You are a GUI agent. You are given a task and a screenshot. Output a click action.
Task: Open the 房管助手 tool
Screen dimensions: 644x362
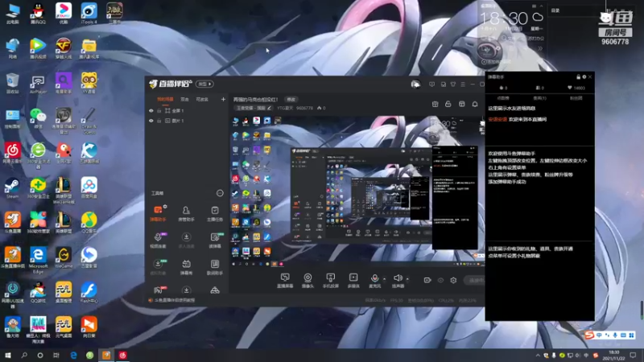[186, 213]
